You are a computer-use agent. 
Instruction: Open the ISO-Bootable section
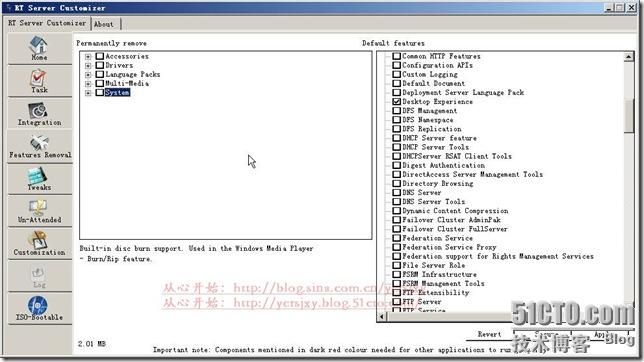pyautogui.click(x=39, y=309)
